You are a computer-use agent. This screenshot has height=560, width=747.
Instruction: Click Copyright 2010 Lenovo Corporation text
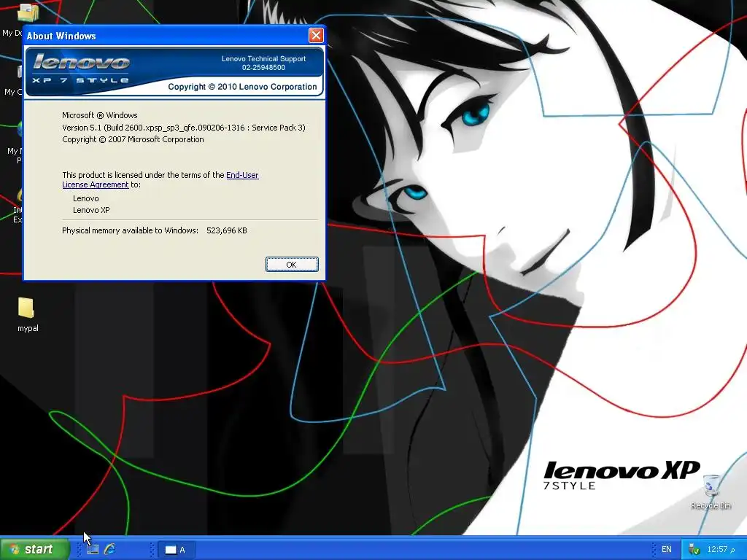pyautogui.click(x=242, y=87)
